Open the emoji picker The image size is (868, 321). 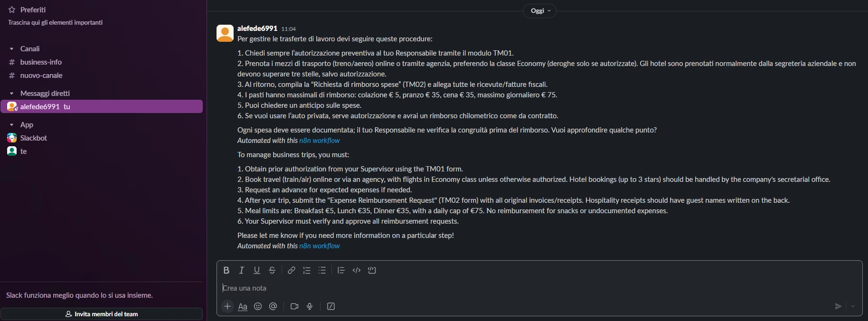point(258,306)
